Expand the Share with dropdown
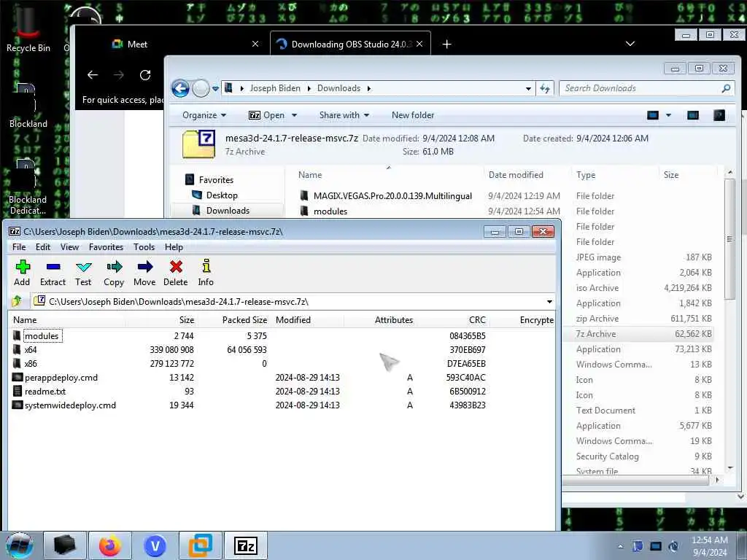 pyautogui.click(x=344, y=115)
